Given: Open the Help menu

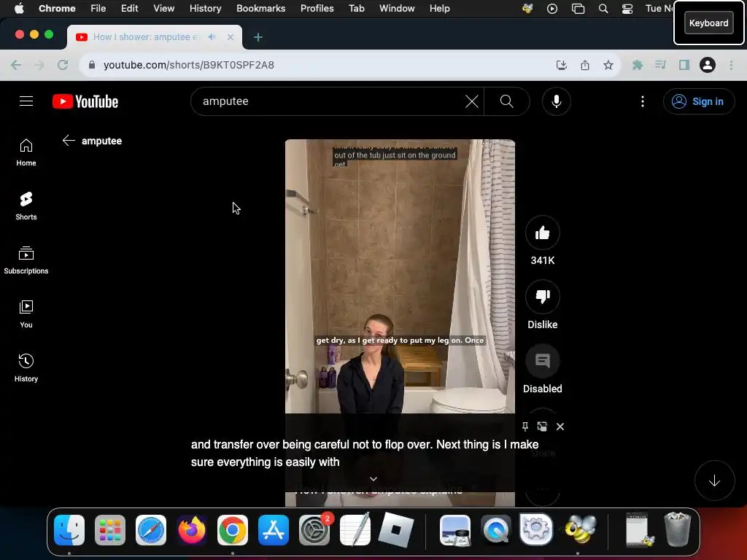Looking at the screenshot, I should pyautogui.click(x=439, y=8).
